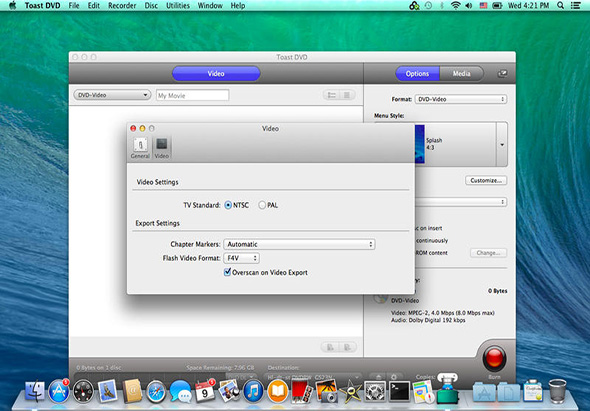This screenshot has height=411, width=590.
Task: Open the Format dropdown in Options panel
Action: 461,99
